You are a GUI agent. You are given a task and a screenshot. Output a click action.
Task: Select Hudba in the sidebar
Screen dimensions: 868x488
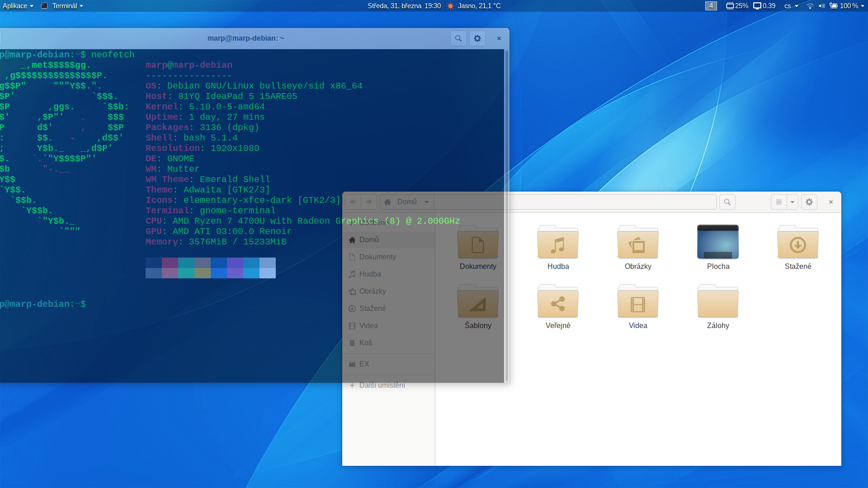(x=389, y=274)
